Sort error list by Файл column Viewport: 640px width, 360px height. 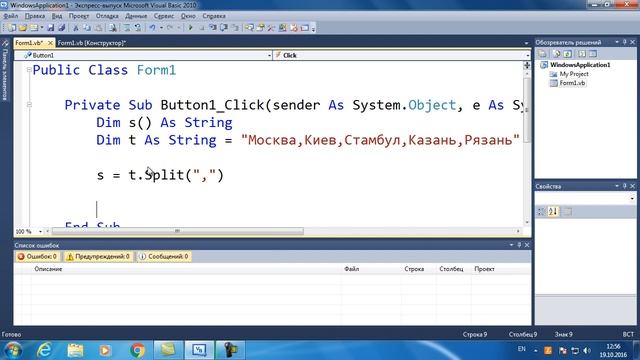click(x=351, y=269)
